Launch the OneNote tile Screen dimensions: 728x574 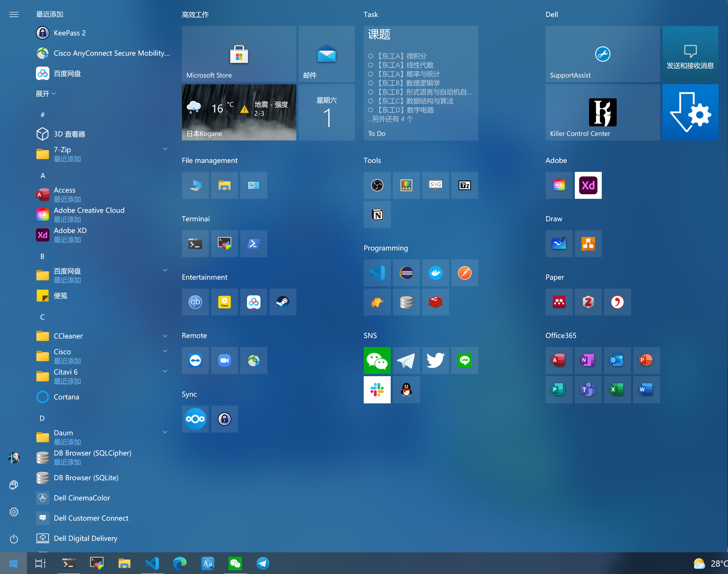point(588,361)
